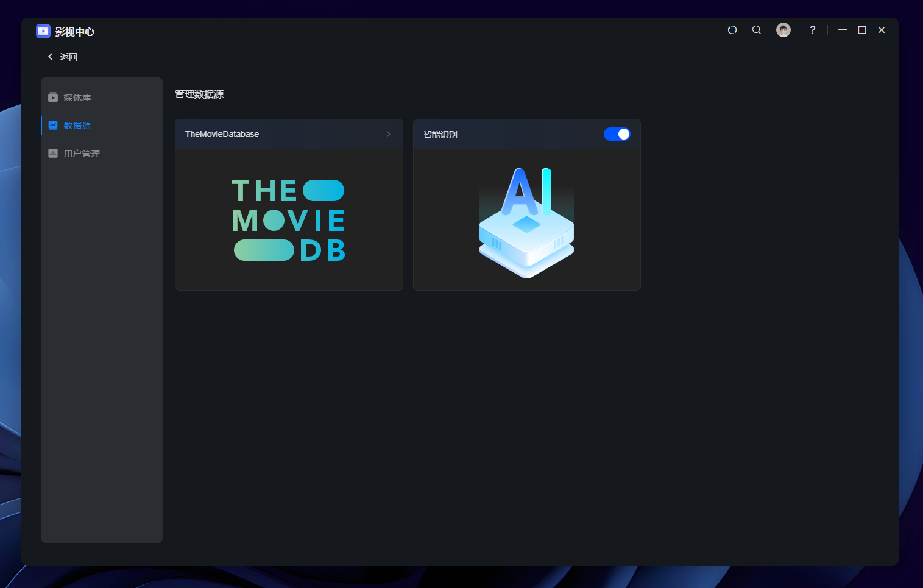Click the AI recognition illustration
The image size is (923, 588).
pos(526,222)
